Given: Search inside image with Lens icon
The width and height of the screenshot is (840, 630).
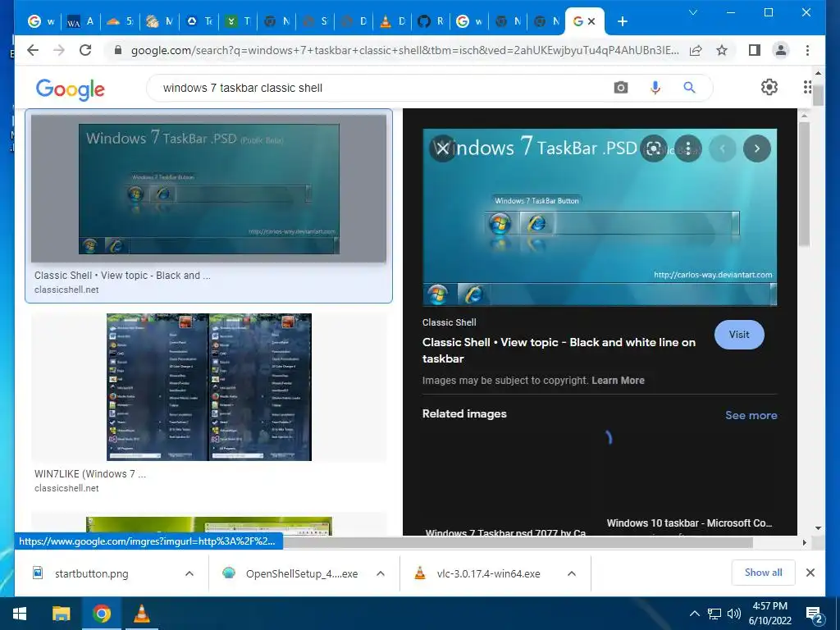Looking at the screenshot, I should 654,148.
